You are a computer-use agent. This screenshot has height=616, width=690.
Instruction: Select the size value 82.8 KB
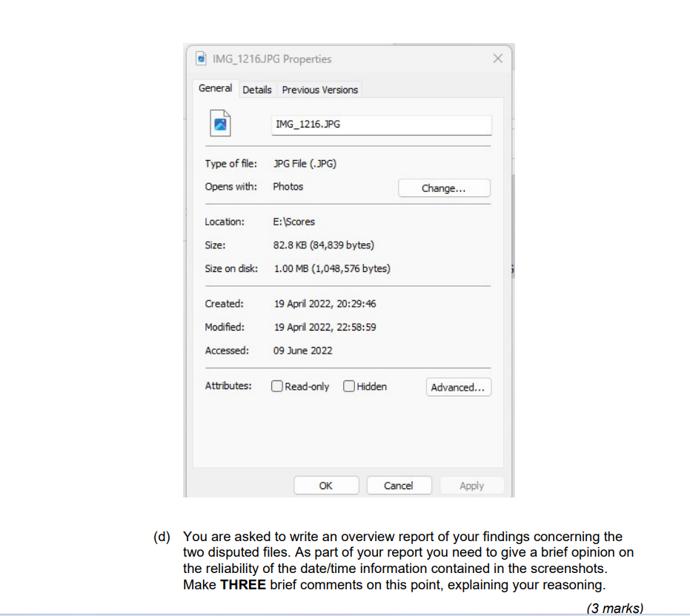pos(324,245)
